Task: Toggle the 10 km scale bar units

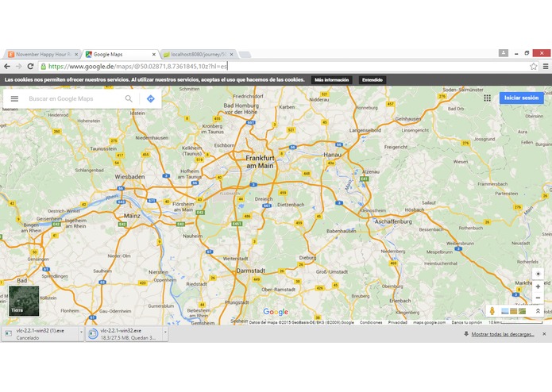Action: (515, 322)
